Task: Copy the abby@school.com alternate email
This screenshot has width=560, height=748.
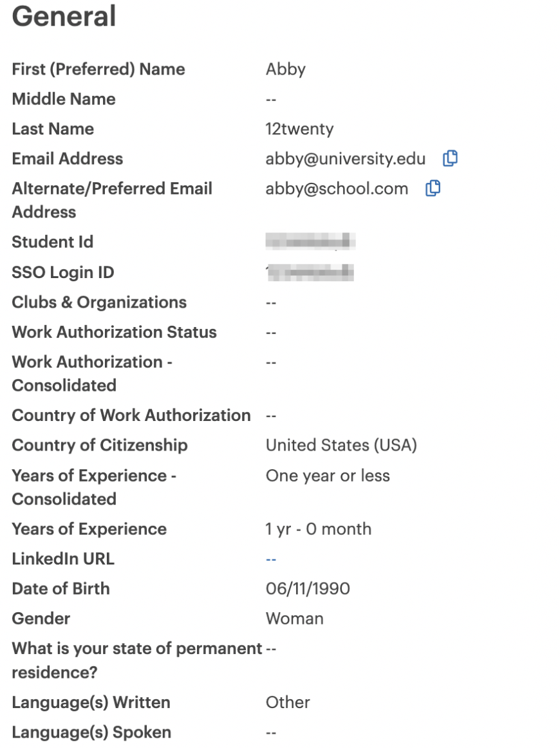Action: (x=433, y=189)
